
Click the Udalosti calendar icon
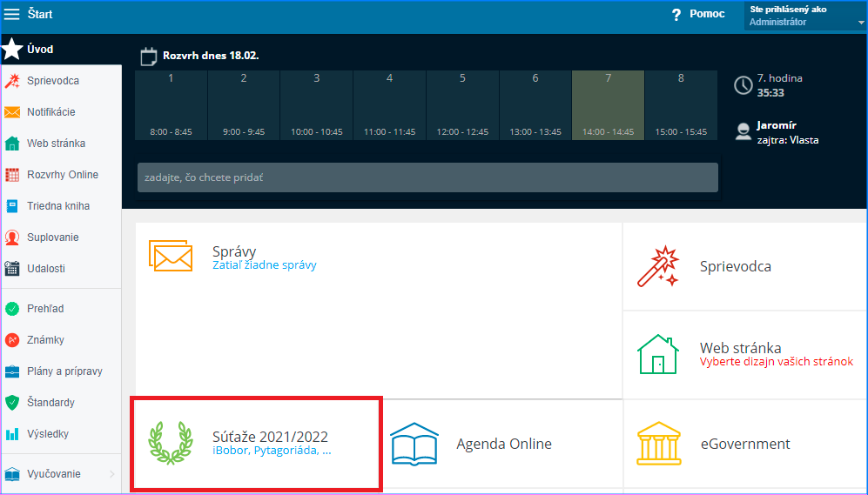[x=12, y=269]
